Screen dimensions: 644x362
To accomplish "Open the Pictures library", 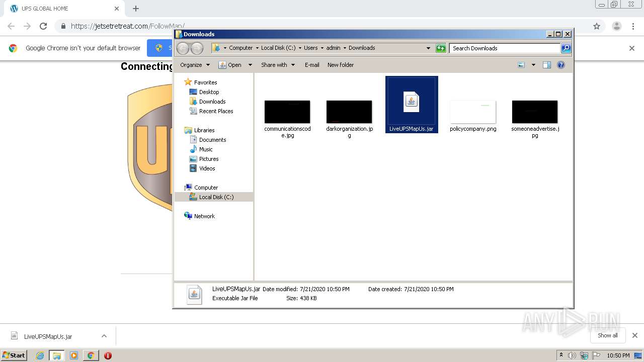I will [204, 159].
